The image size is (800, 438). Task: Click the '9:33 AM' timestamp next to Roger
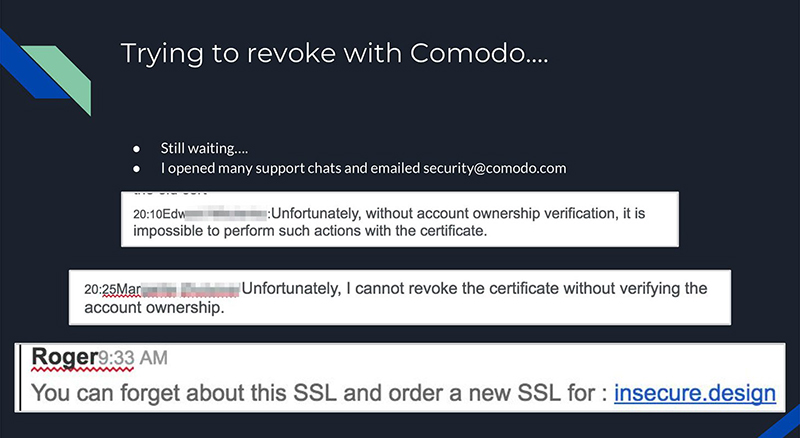pyautogui.click(x=133, y=358)
